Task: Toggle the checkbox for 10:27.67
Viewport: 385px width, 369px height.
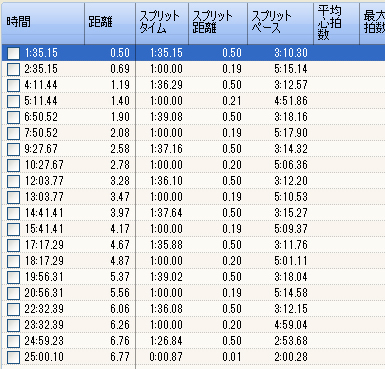Action: coord(14,165)
